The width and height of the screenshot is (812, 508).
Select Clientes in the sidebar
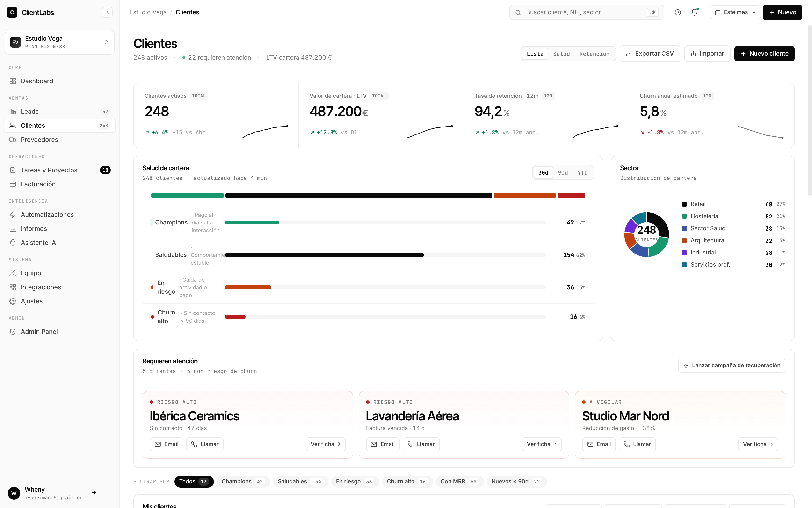click(60, 126)
